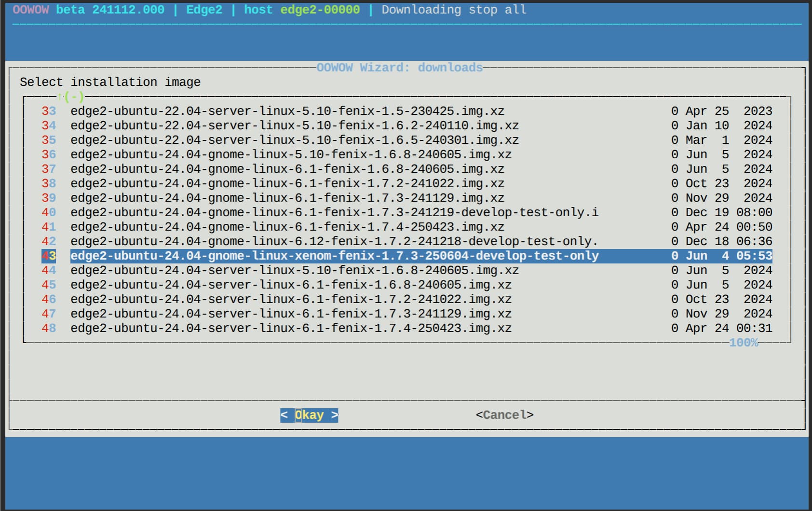Viewport: 812px width, 511px height.
Task: Choose entry 42 gnome linux-6.12 develop-test-only
Action: 407,241
